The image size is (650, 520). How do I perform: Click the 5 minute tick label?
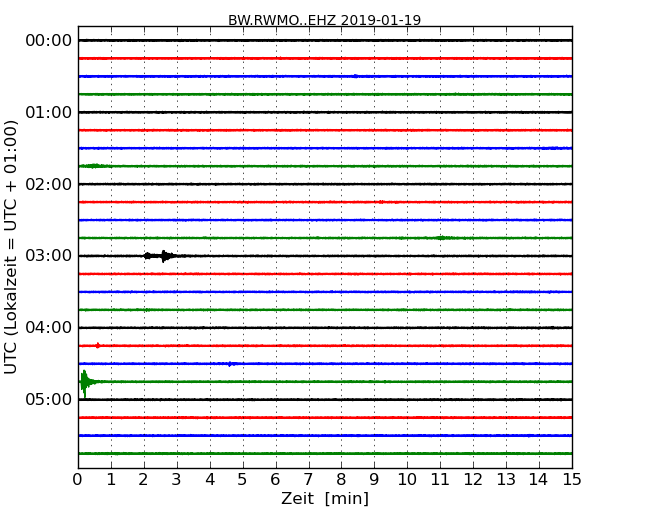(x=243, y=479)
